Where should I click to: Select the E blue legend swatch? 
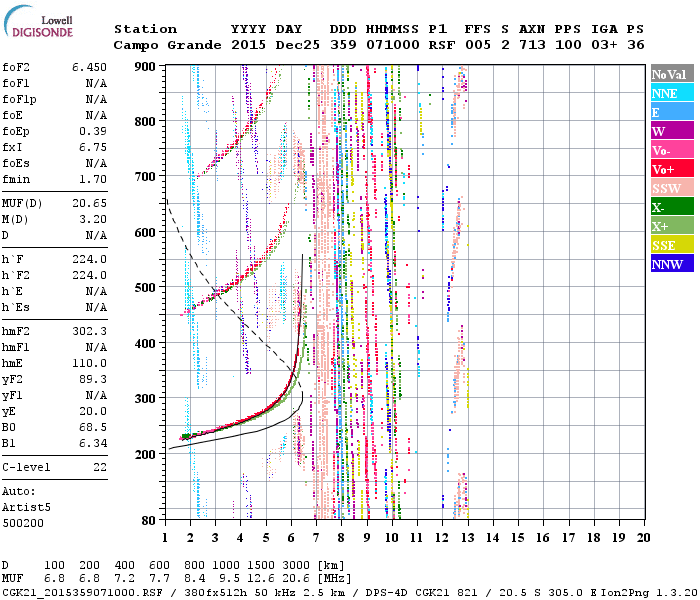[672, 112]
